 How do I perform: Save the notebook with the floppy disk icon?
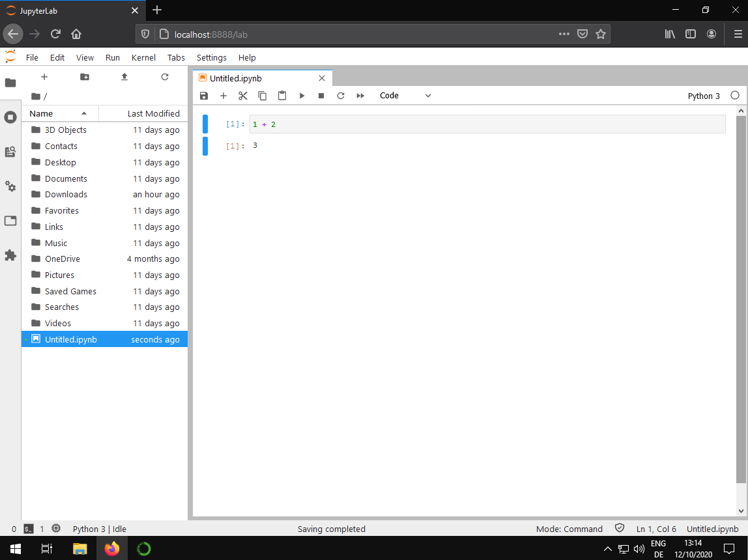point(204,96)
